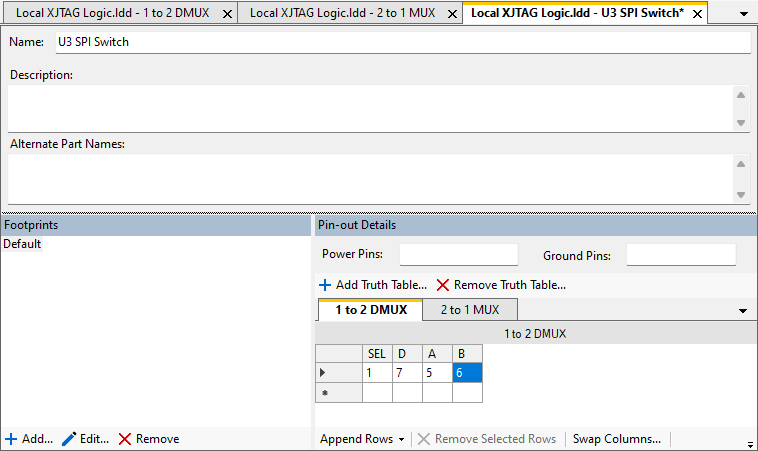
Task: Switch to Local XJTAG Logic 1 to 2 DMUX tab
Action: 116,14
